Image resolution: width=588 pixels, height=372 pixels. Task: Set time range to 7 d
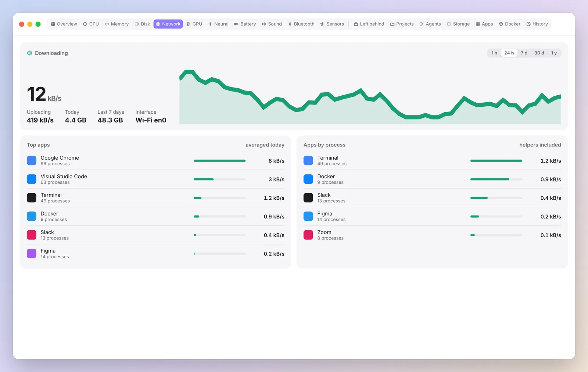pos(524,53)
